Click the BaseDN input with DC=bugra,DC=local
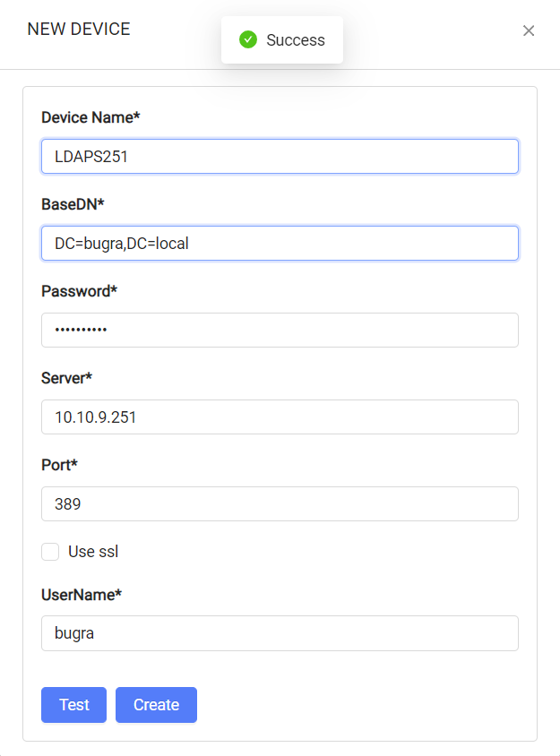Screen dimensions: 560x756 [x=280, y=243]
